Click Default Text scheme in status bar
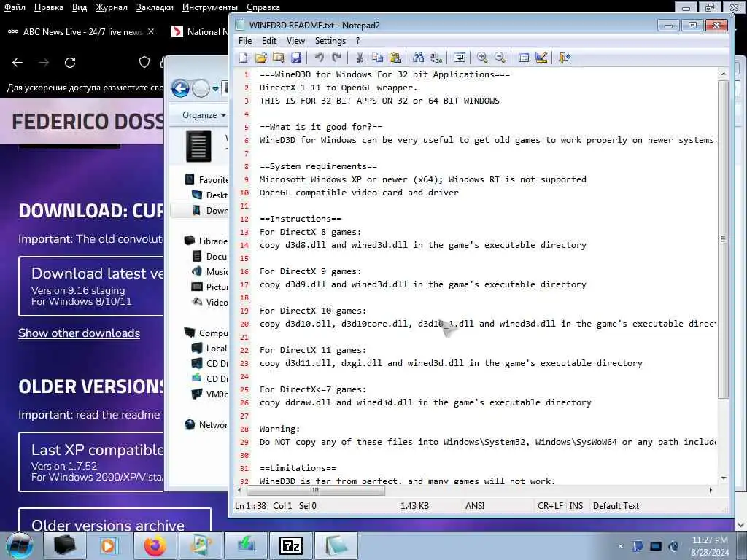This screenshot has width=747, height=560. click(x=616, y=506)
